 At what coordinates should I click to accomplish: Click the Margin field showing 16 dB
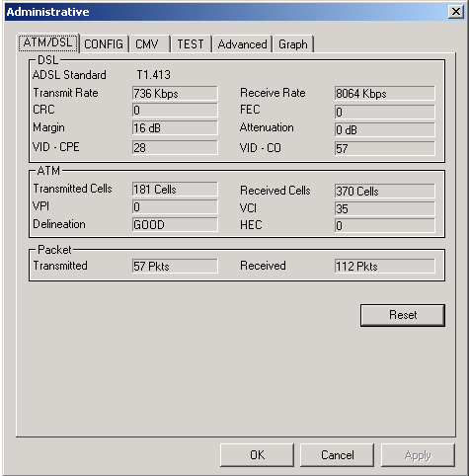pos(175,127)
